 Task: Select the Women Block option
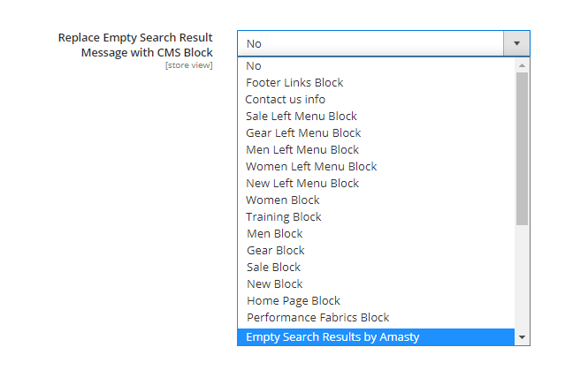click(x=283, y=200)
